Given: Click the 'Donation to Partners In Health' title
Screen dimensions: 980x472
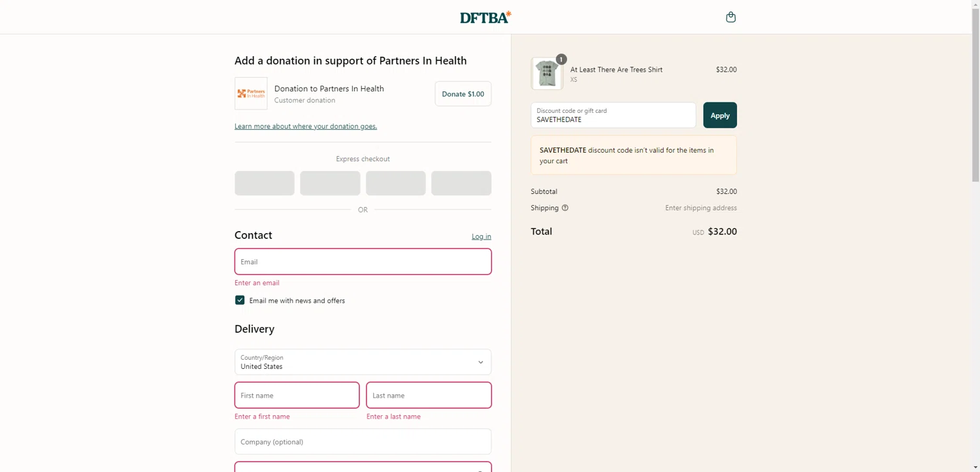Looking at the screenshot, I should pos(329,89).
